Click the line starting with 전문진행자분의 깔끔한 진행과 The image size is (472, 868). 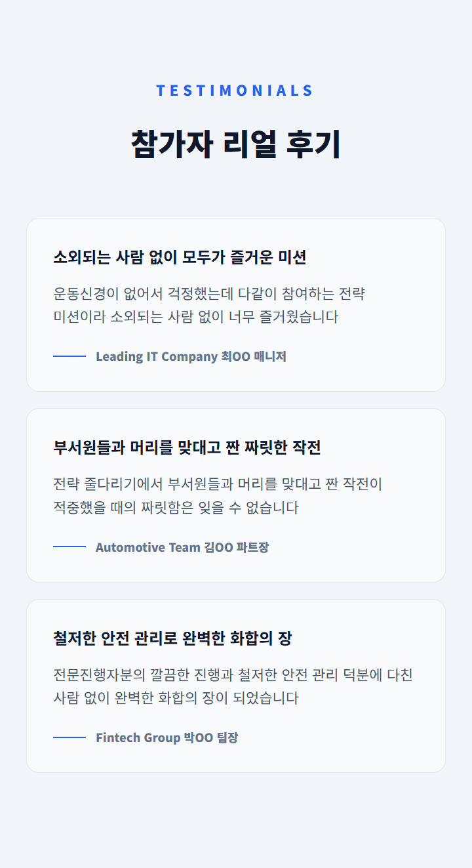pos(233,674)
